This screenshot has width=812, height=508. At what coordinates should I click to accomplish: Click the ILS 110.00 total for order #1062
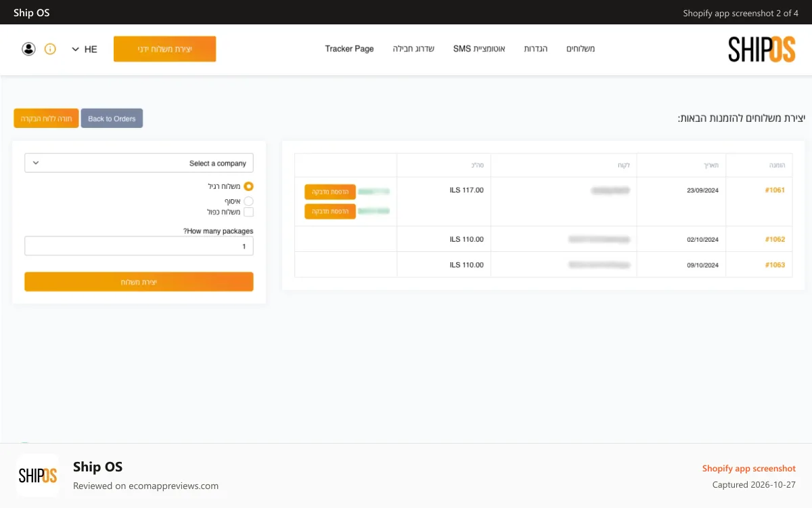pyautogui.click(x=467, y=239)
